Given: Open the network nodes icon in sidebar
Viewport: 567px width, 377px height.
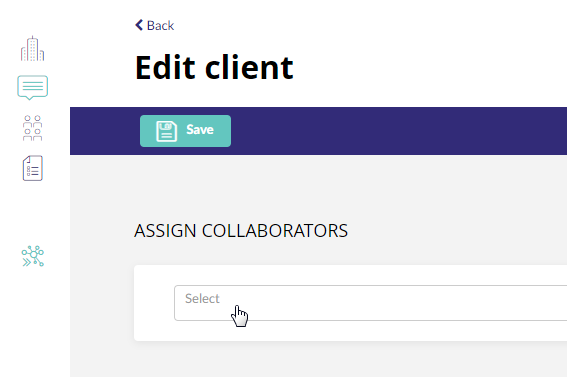Looking at the screenshot, I should coord(33,256).
